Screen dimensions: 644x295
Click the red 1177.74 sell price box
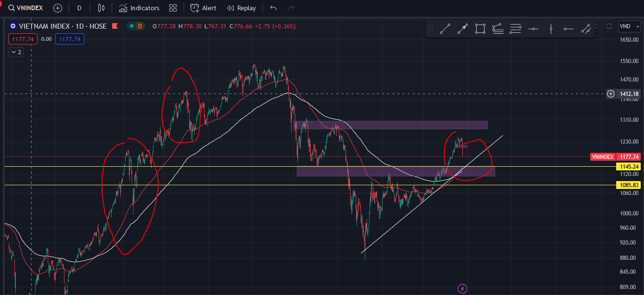click(23, 39)
